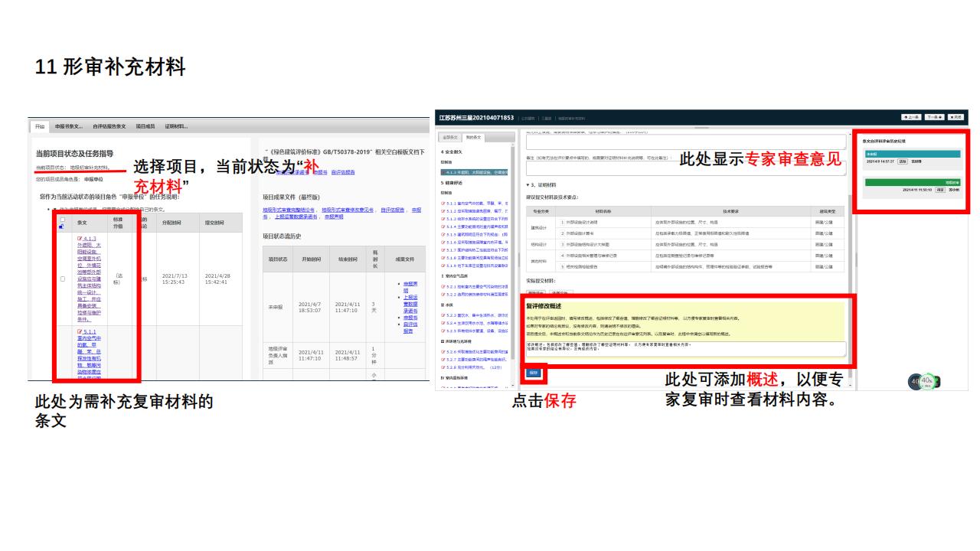Click the 40% circular progress indicator
The width and height of the screenshot is (980, 551).
tap(927, 380)
